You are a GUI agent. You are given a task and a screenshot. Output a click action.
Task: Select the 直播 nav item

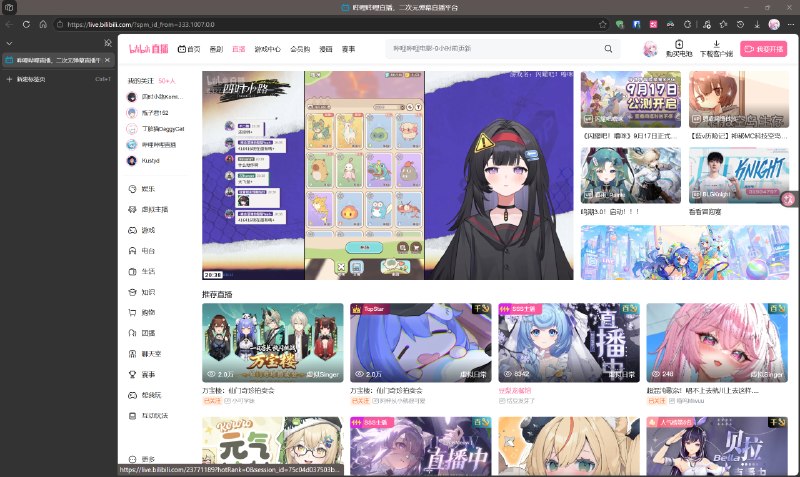pyautogui.click(x=239, y=49)
